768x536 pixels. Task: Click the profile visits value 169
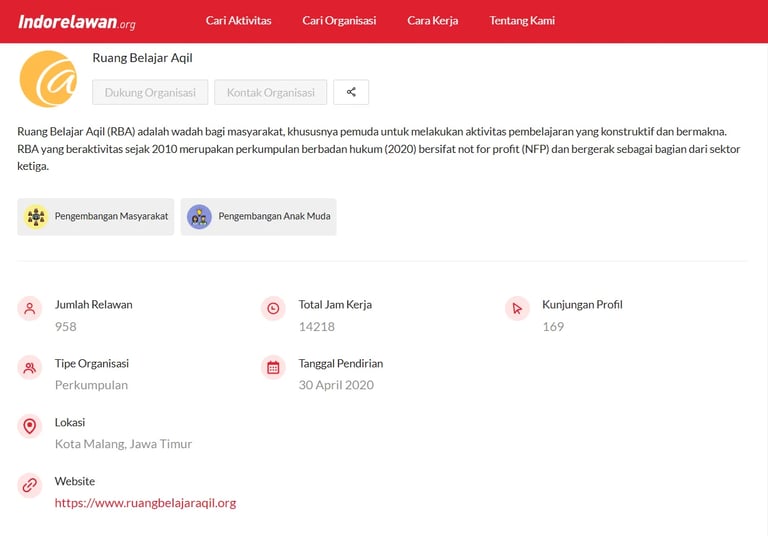[x=553, y=326]
